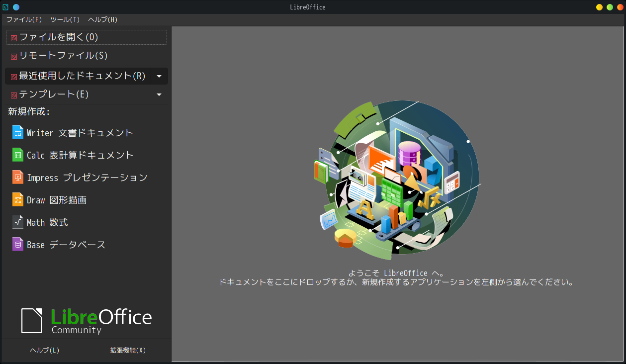Viewport: 626px width, 364px height.
Task: Click the yellow minimize window button
Action: point(599,7)
